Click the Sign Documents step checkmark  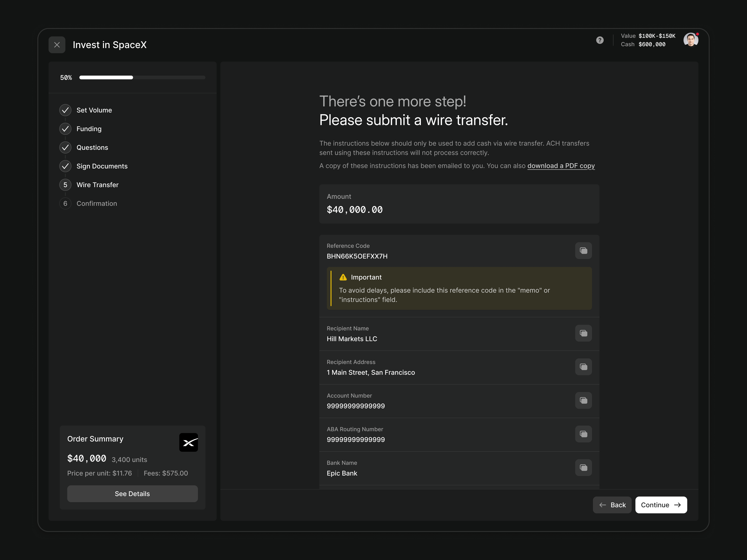(x=65, y=166)
